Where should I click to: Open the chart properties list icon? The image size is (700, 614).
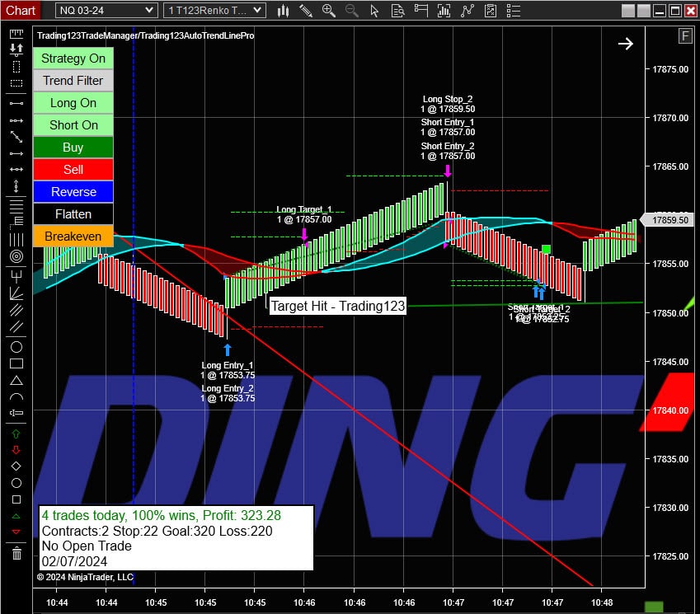[x=514, y=10]
